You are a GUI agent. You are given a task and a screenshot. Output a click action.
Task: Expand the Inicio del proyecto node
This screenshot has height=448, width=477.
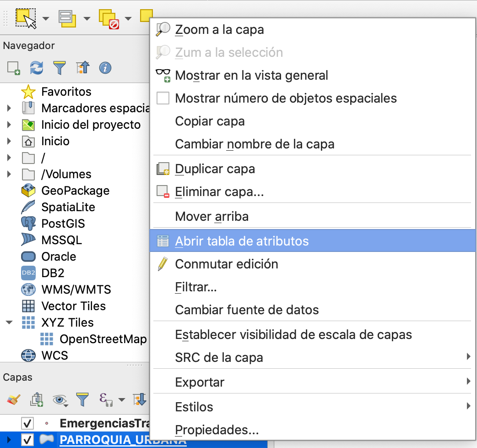point(9,125)
